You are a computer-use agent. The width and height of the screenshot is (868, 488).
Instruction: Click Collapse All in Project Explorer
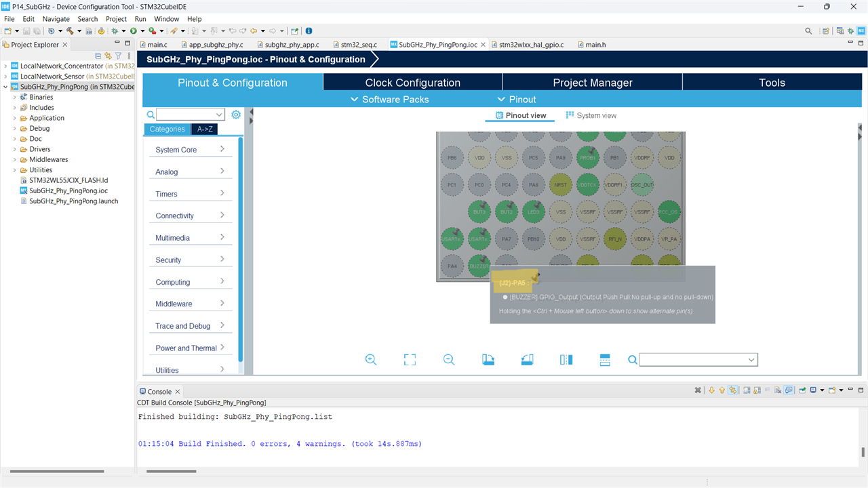click(98, 56)
